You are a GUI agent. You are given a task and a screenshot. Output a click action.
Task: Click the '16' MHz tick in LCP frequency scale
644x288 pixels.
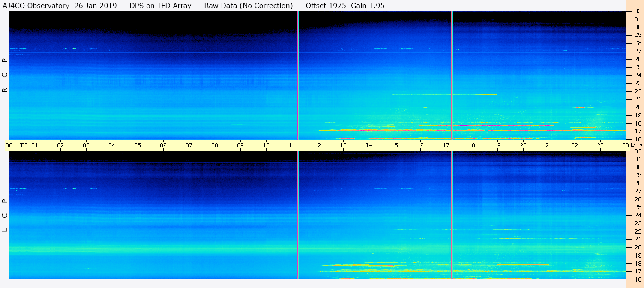[638, 279]
